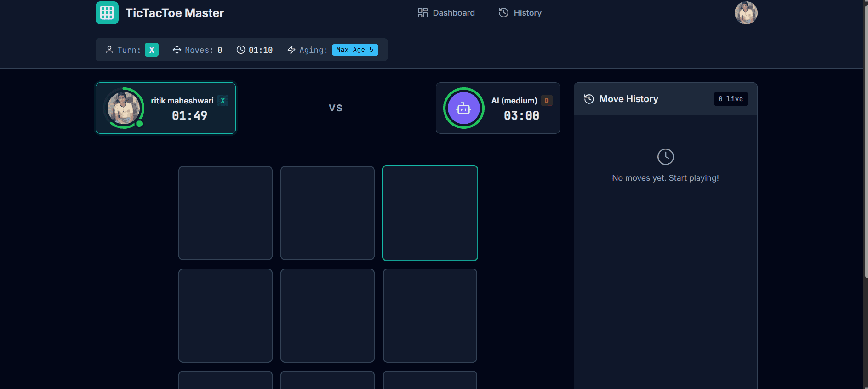Click the game timer clock icon
868x389 pixels.
(241, 50)
